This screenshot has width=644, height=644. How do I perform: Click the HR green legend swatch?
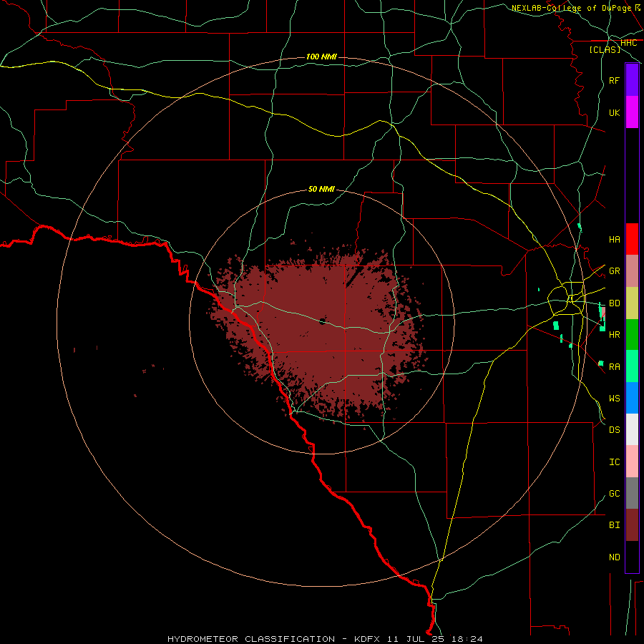(x=632, y=335)
